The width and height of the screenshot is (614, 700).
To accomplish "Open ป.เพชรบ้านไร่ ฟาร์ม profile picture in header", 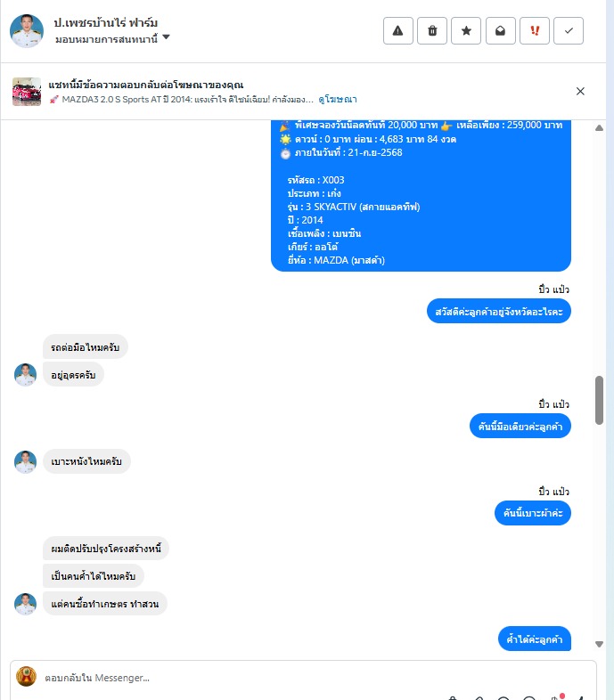I will click(27, 31).
